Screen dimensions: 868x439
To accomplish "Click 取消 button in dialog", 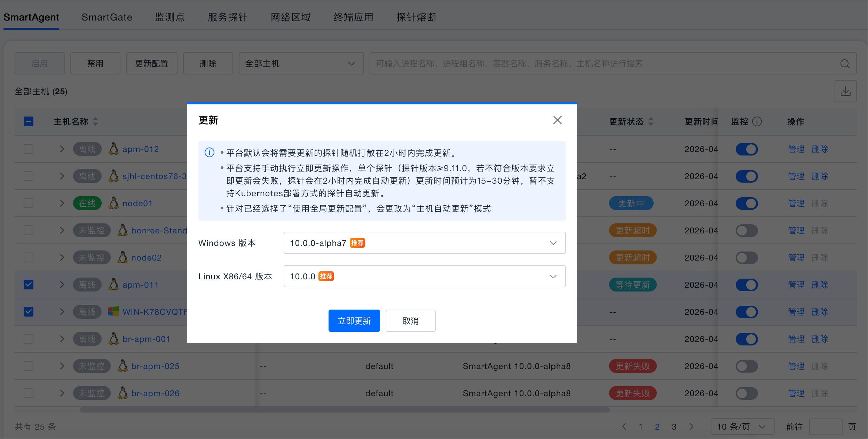I will pyautogui.click(x=410, y=321).
